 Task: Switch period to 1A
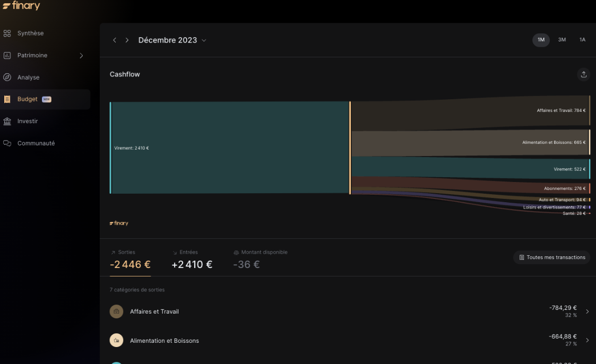pyautogui.click(x=582, y=40)
